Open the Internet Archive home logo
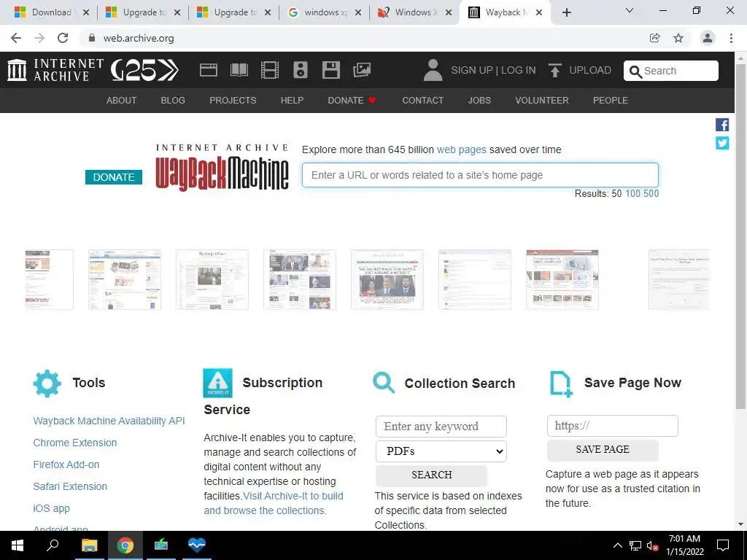Screen dimensions: 747x560 (55, 70)
